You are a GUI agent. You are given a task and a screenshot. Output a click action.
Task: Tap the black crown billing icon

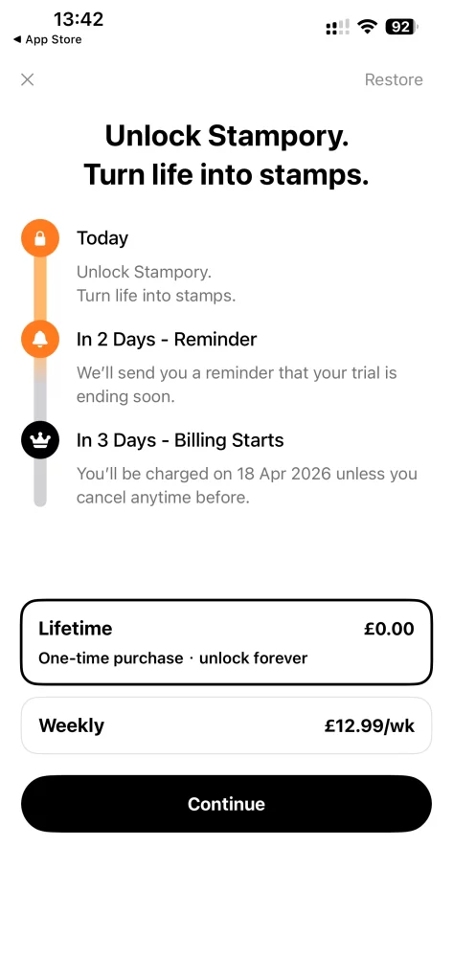pos(40,440)
